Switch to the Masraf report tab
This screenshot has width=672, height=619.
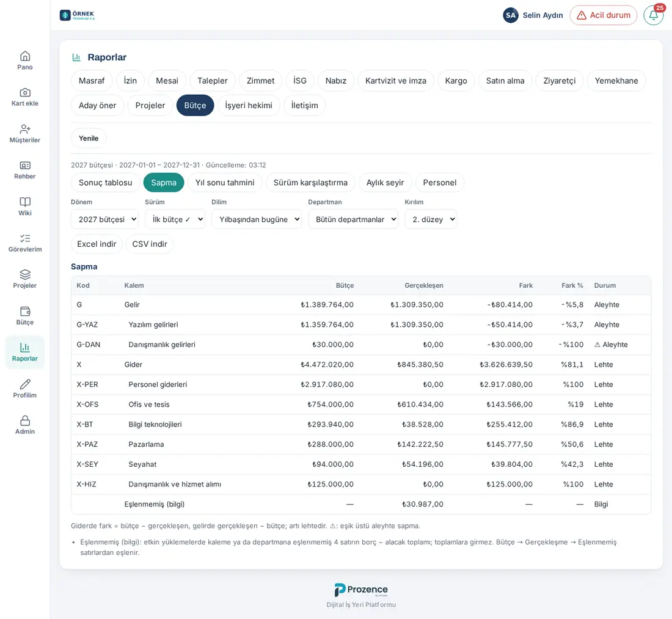[92, 81]
